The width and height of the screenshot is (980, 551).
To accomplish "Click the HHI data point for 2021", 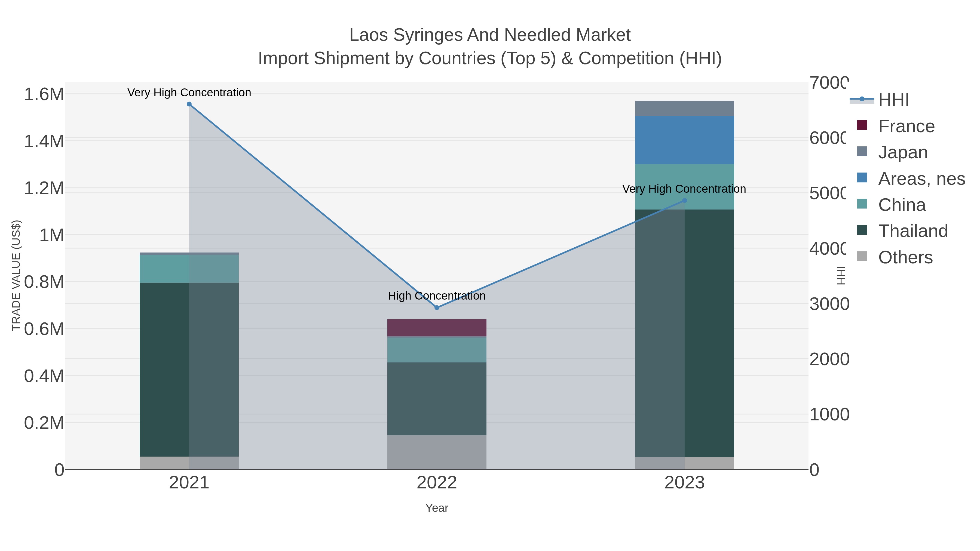I will 189,104.
